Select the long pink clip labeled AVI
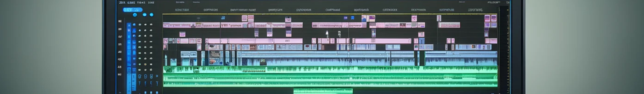This screenshot has height=94, width=644. (288, 41)
